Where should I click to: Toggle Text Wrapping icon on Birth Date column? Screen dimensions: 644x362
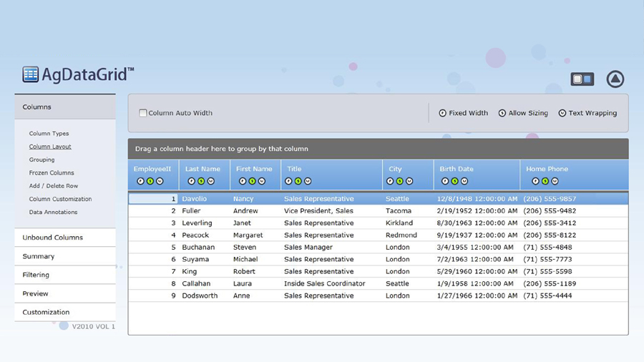pyautogui.click(x=464, y=181)
